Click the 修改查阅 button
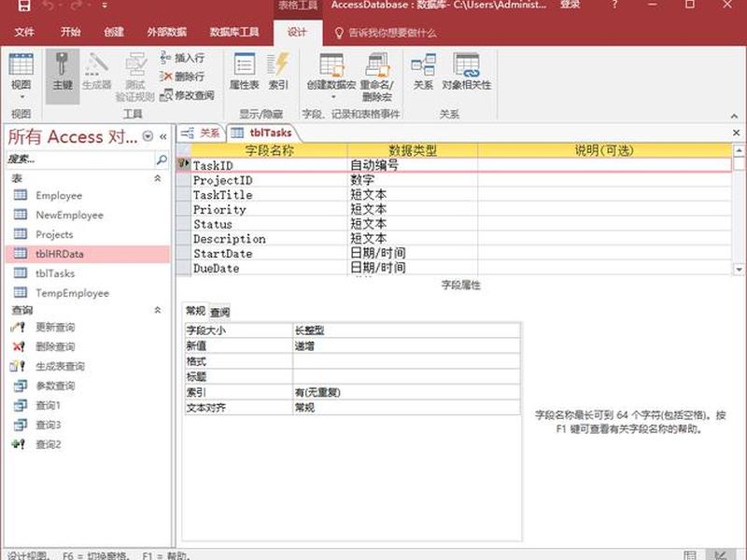The height and width of the screenshot is (560, 747). tap(187, 95)
